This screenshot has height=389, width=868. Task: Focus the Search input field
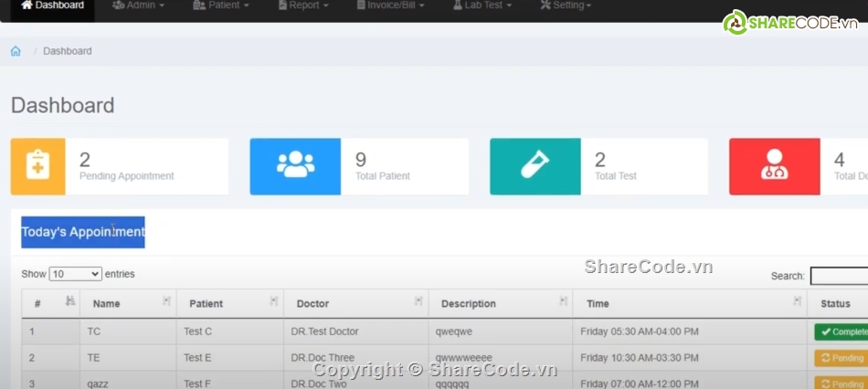coord(839,276)
